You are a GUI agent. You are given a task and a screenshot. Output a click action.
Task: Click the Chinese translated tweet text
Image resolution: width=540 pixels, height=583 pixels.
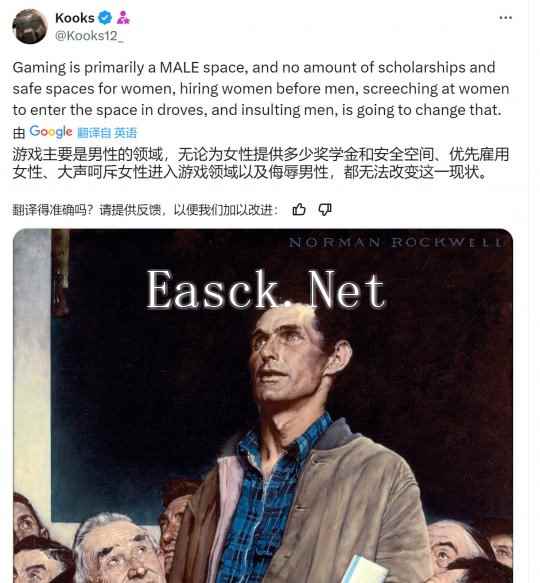(x=261, y=163)
